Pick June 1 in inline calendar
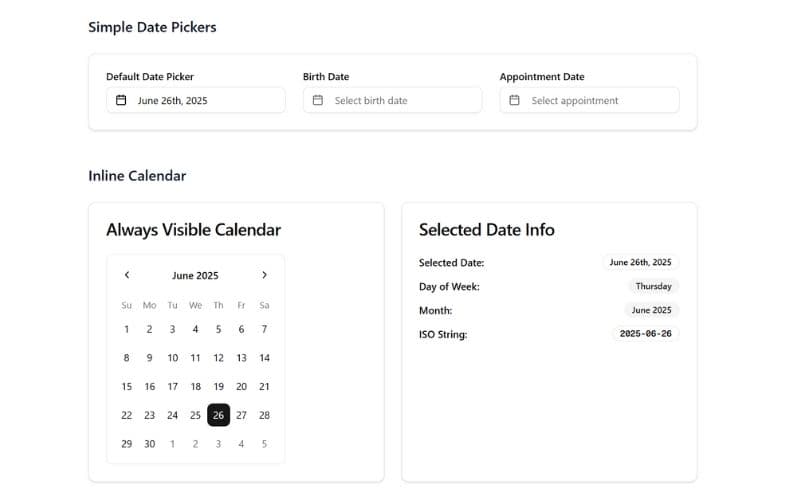800x500 pixels. click(x=127, y=329)
